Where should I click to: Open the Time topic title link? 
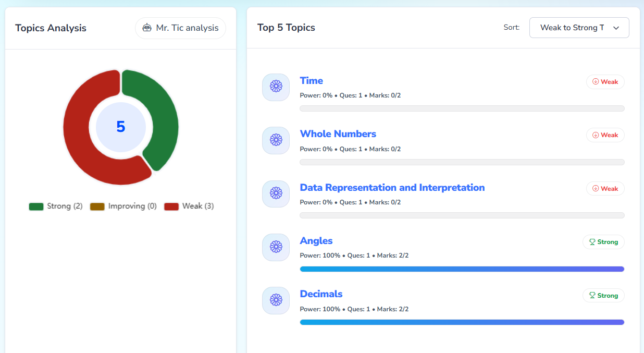coord(311,81)
